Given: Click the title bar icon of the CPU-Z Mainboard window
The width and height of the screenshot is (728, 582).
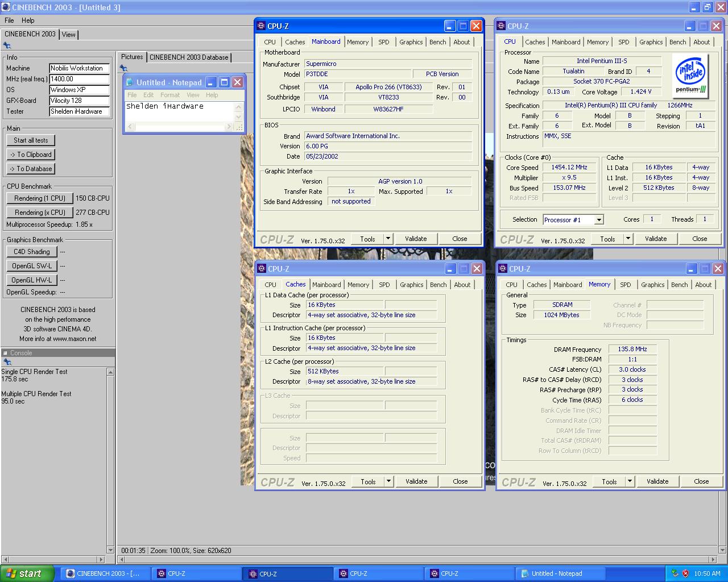Looking at the screenshot, I should (x=261, y=26).
